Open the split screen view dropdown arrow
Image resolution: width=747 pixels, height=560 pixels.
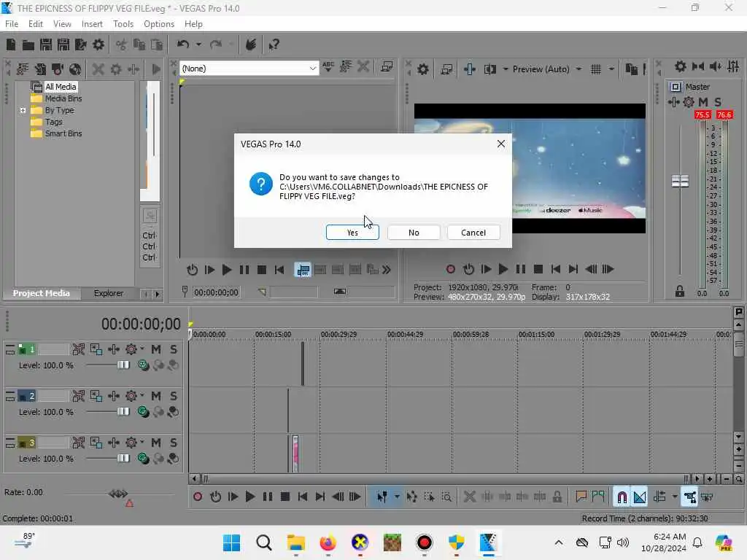click(x=505, y=69)
